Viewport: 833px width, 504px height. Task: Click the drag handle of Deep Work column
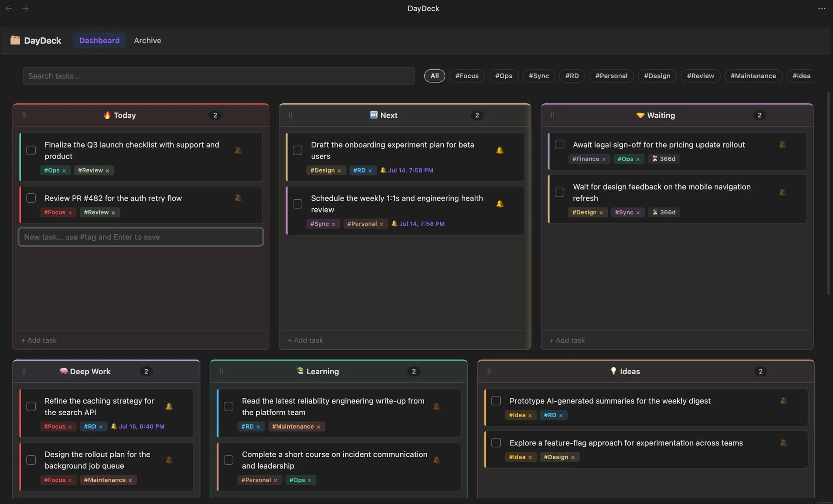[x=24, y=371]
